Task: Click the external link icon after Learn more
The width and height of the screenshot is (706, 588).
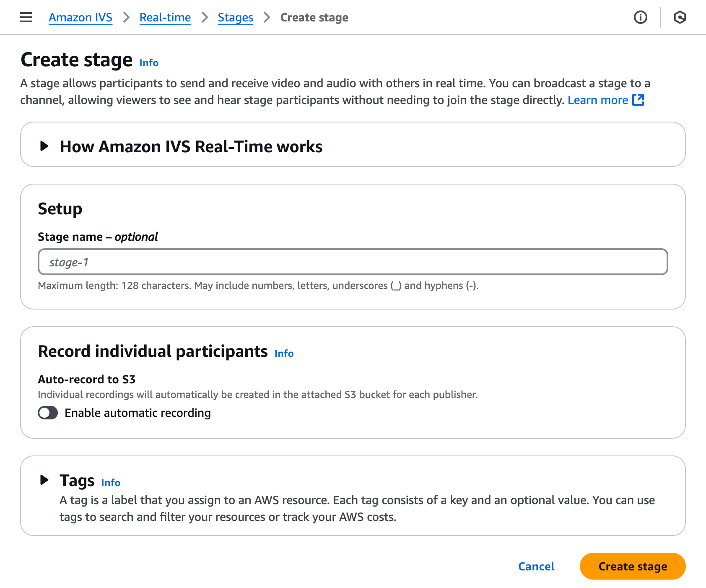Action: [x=638, y=100]
